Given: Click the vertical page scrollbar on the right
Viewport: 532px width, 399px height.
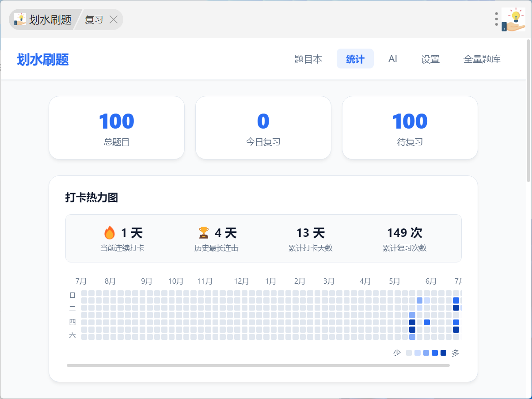Looking at the screenshot, I should click(x=528, y=110).
